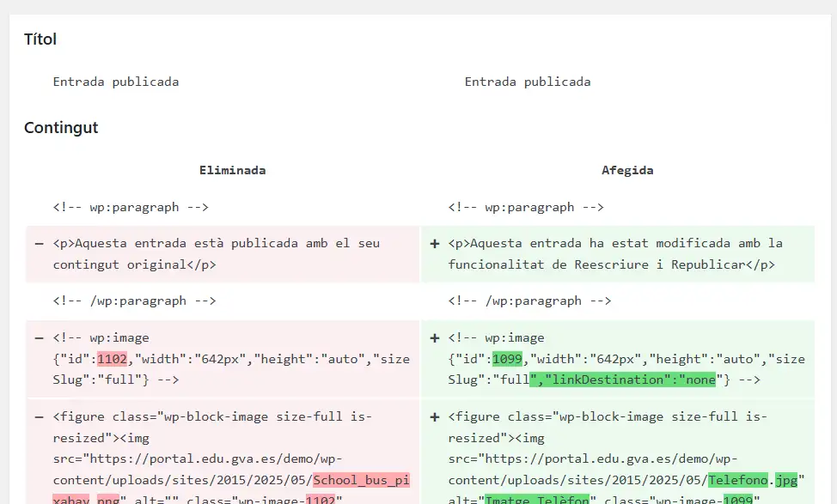Click the Reescriure i Republicar paragraph line
837x504 pixels.
[611, 264]
